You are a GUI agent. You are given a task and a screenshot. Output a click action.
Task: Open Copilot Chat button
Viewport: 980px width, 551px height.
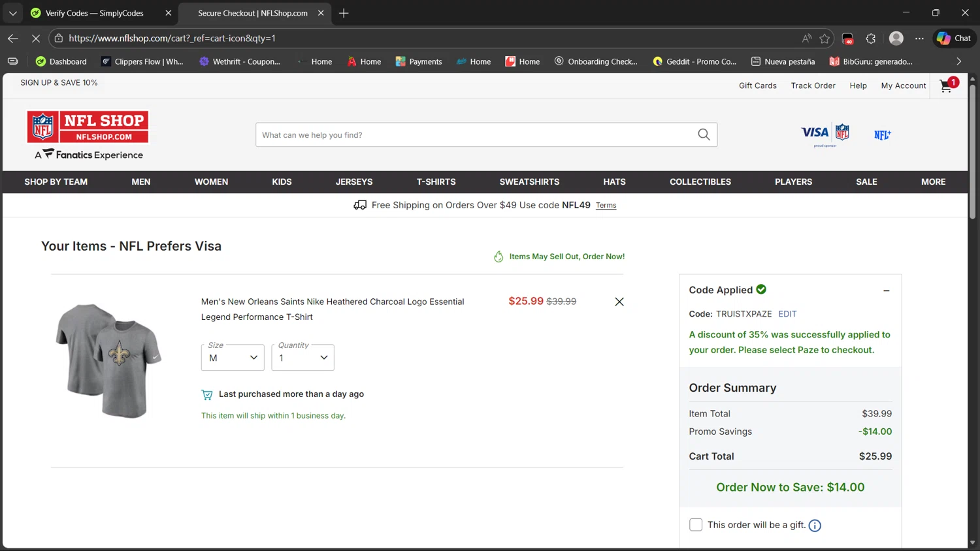coord(955,39)
